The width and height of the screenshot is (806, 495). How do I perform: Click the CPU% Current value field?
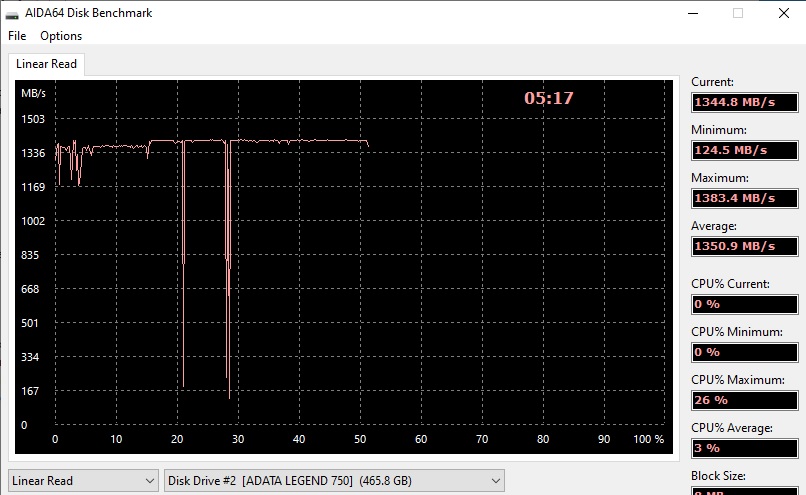point(744,304)
